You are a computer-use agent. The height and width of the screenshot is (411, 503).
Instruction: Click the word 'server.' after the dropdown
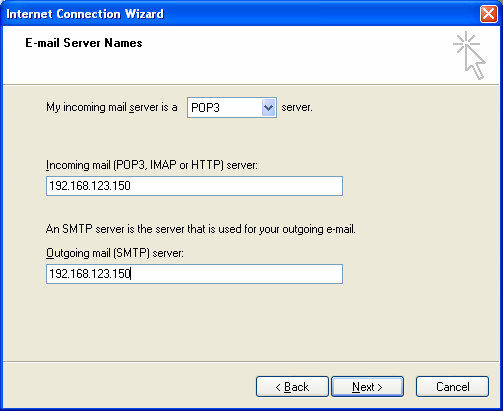(x=297, y=107)
